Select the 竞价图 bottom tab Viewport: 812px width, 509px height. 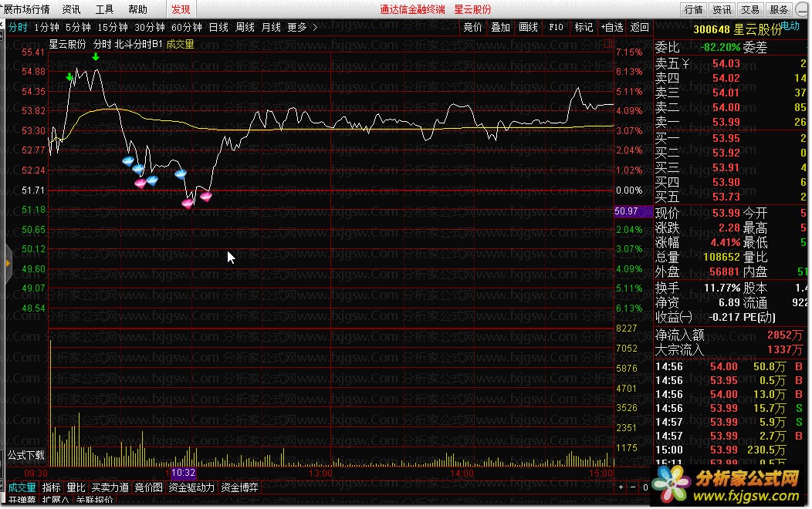(148, 487)
